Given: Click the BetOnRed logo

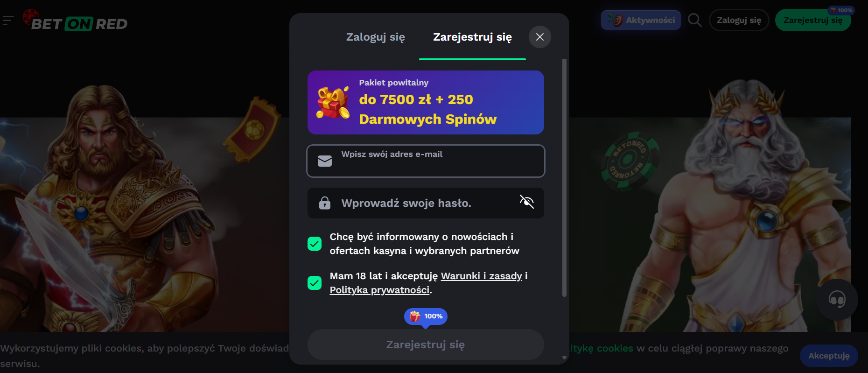Looking at the screenshot, I should tap(75, 20).
